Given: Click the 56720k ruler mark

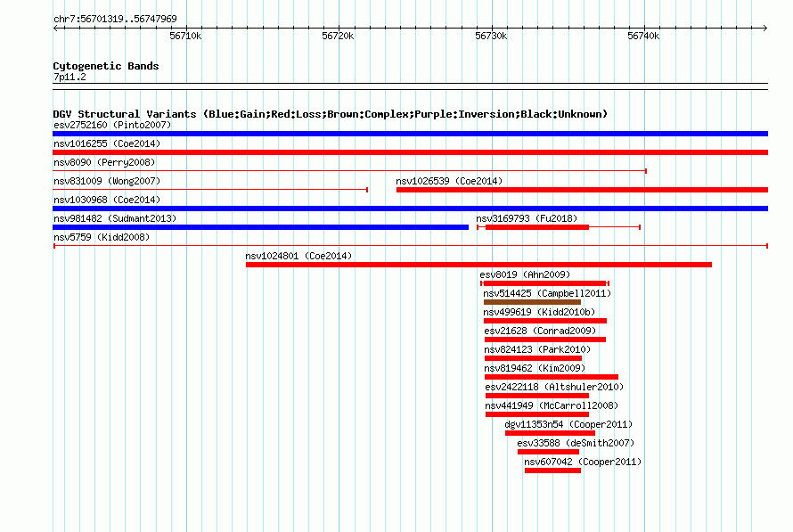Looking at the screenshot, I should coord(338,36).
